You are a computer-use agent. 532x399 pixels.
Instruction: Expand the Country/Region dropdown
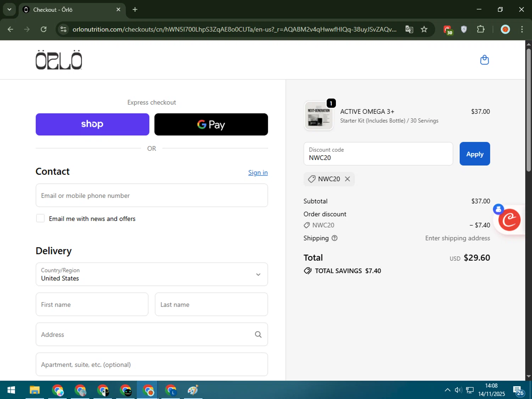152,274
